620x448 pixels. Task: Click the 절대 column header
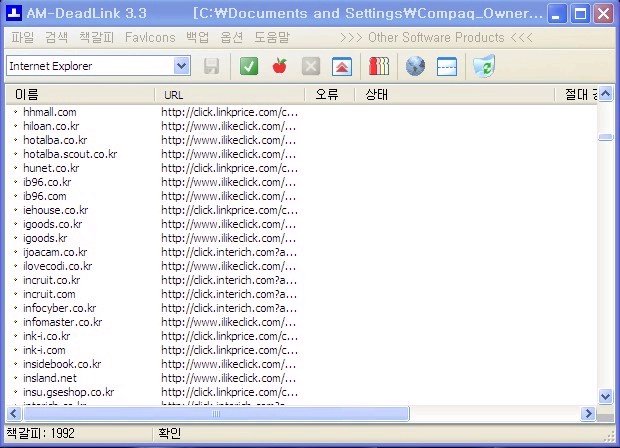577,95
